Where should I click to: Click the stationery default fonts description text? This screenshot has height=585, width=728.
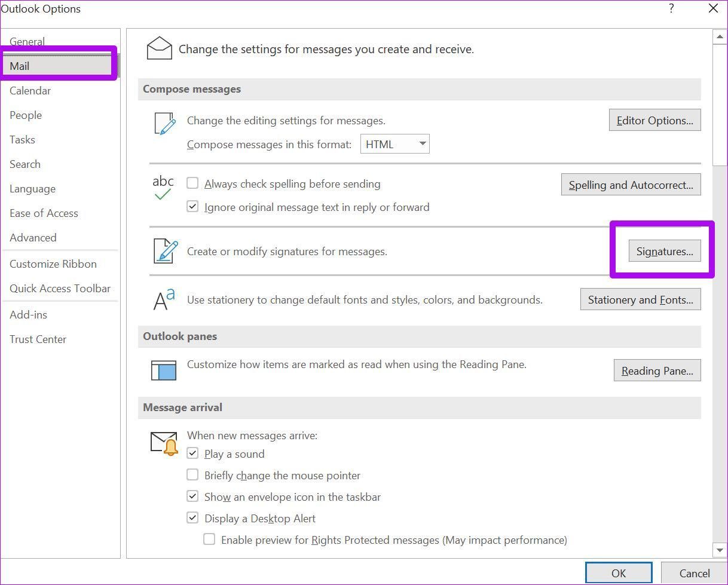[x=365, y=300]
